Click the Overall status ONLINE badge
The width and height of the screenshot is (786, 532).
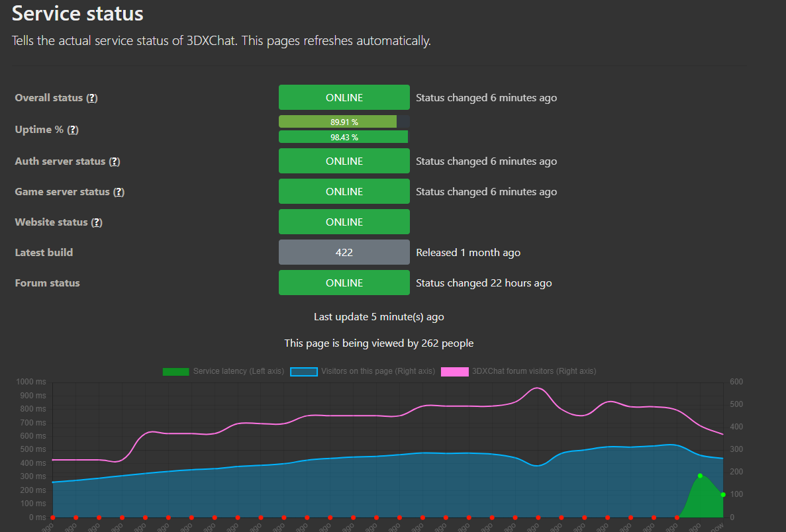[344, 97]
